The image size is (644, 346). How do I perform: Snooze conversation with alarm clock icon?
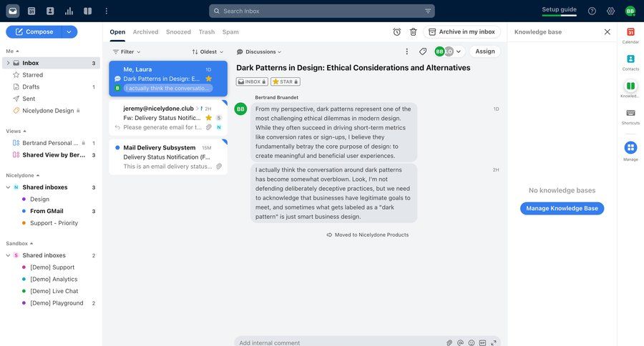pos(396,32)
